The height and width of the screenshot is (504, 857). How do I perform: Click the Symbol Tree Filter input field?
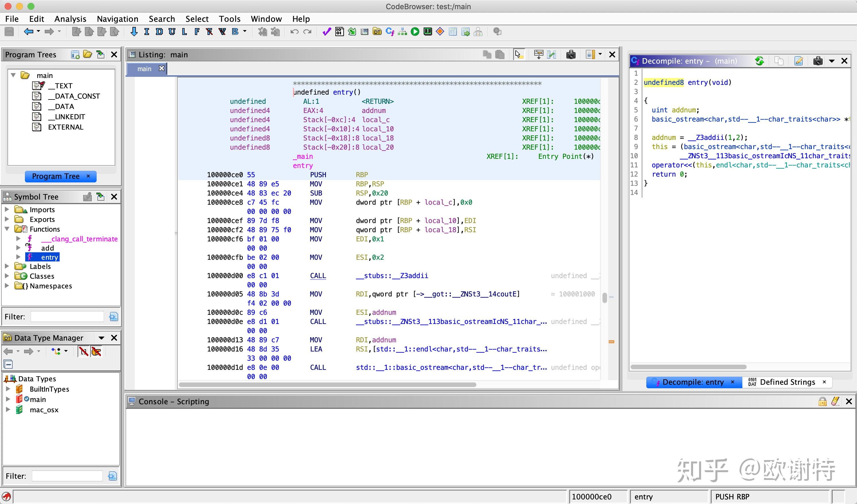click(x=67, y=317)
